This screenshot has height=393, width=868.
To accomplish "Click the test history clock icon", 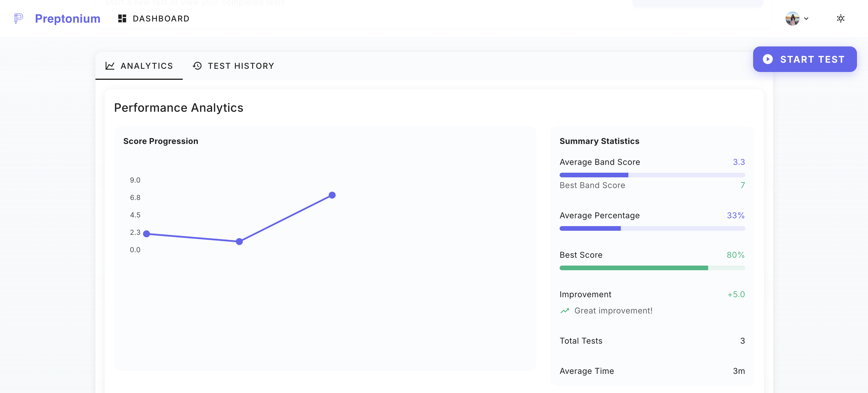I will coord(197,66).
